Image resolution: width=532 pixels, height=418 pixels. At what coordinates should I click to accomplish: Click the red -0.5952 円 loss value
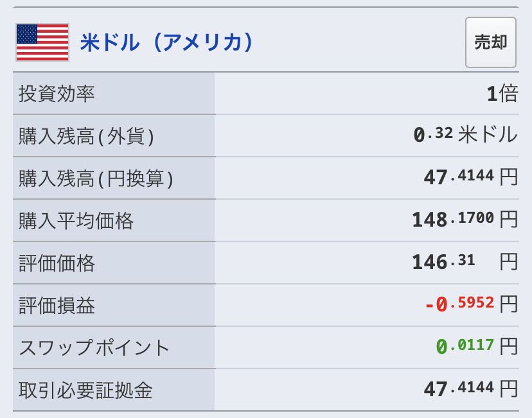(472, 304)
